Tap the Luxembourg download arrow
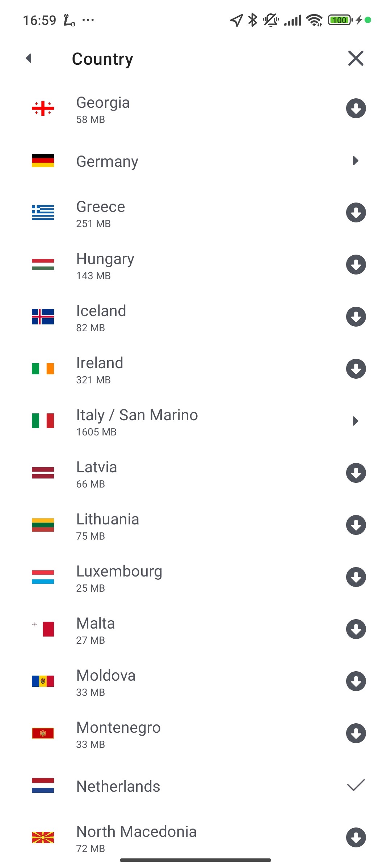Viewport: 391px width, 868px height. pos(356,577)
